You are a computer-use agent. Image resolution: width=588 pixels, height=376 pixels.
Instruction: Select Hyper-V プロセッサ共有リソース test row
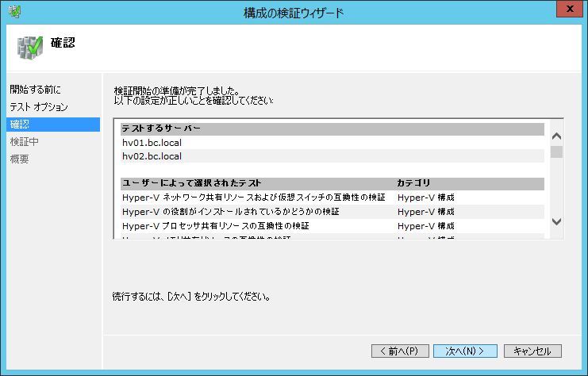332,226
